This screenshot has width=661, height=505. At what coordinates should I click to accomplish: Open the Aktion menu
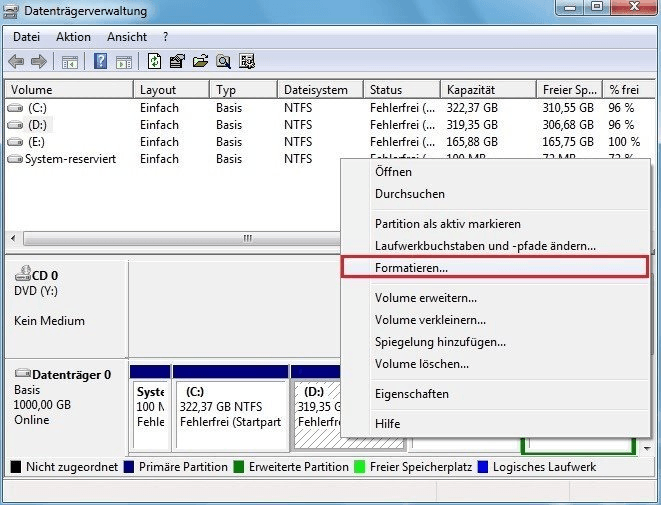[x=73, y=37]
